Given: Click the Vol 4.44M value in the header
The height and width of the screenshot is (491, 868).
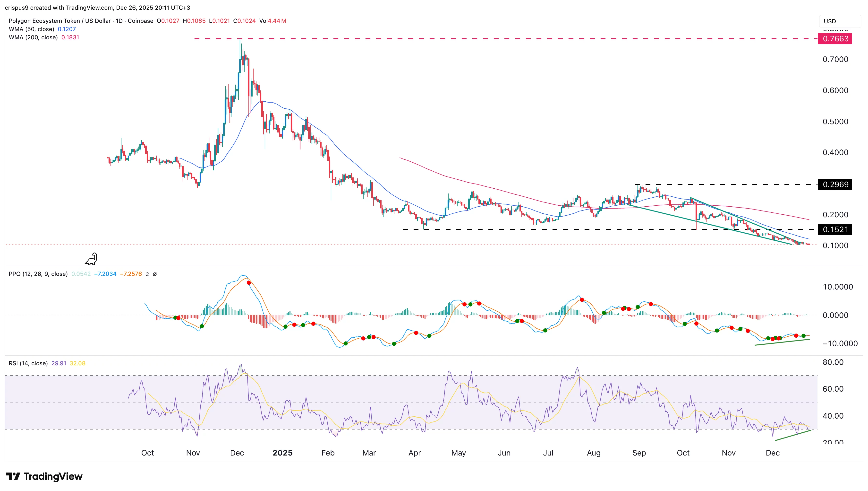Looking at the screenshot, I should coord(276,21).
